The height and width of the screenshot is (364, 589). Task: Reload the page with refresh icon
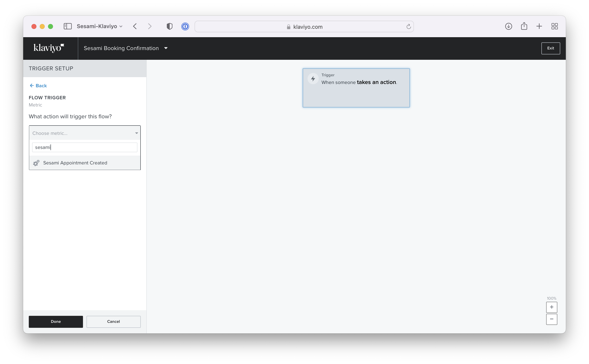click(408, 26)
